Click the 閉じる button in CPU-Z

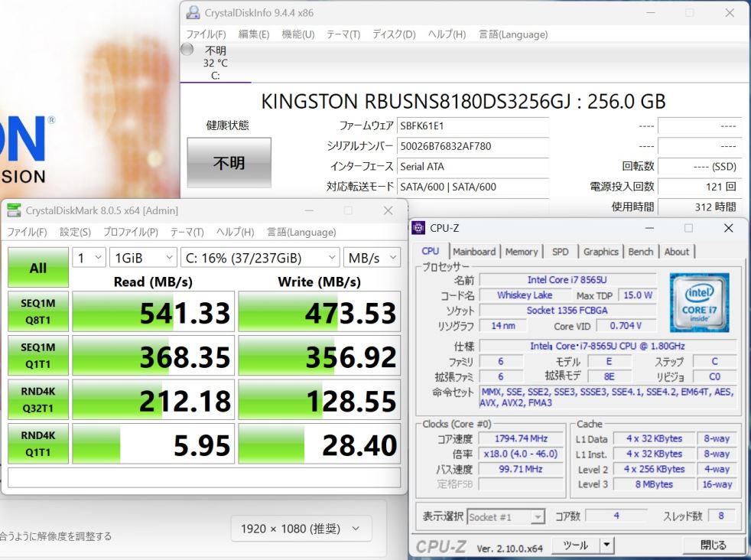click(x=713, y=545)
